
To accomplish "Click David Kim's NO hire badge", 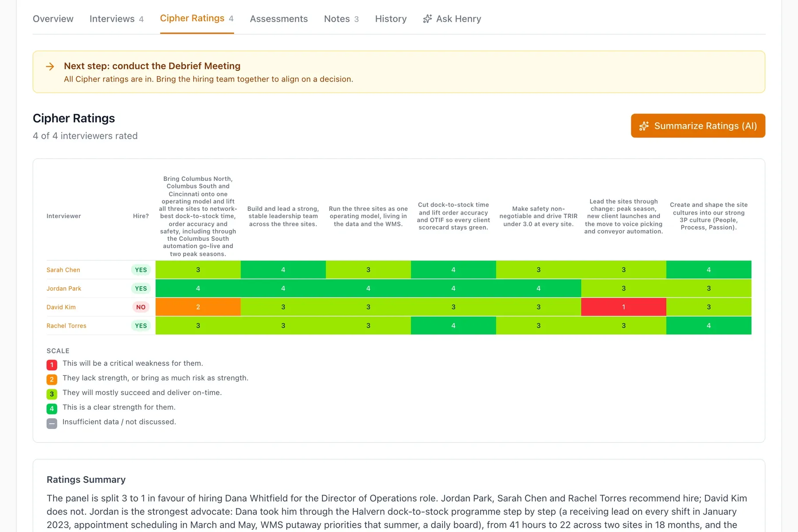I will (x=141, y=307).
